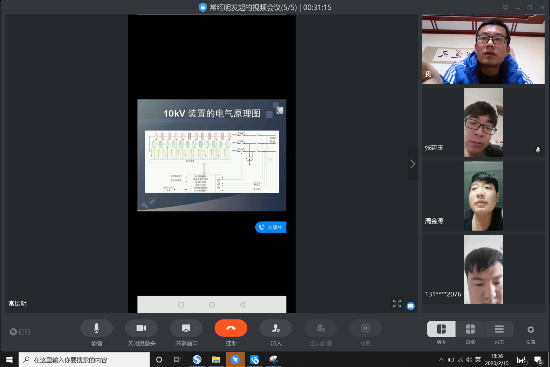
Task: Turn off the camera button
Action: click(141, 328)
